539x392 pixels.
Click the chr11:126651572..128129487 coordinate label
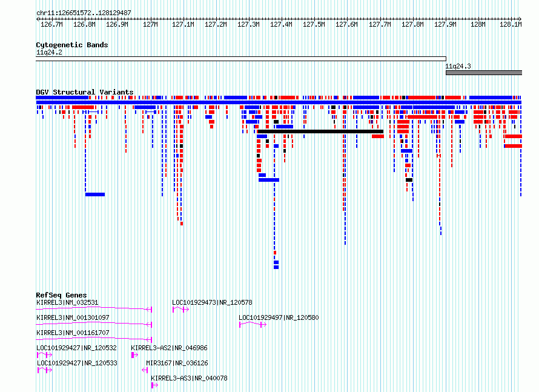click(x=84, y=13)
